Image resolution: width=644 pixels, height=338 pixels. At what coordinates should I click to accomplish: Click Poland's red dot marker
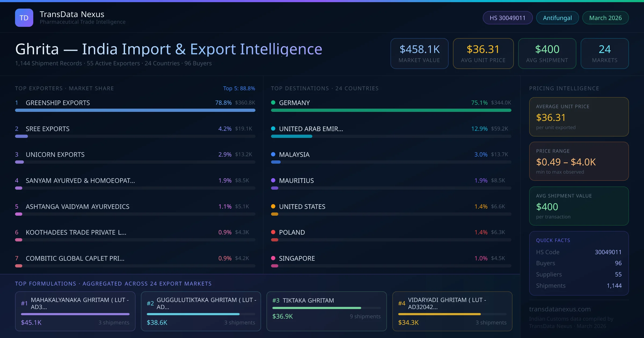click(x=273, y=232)
